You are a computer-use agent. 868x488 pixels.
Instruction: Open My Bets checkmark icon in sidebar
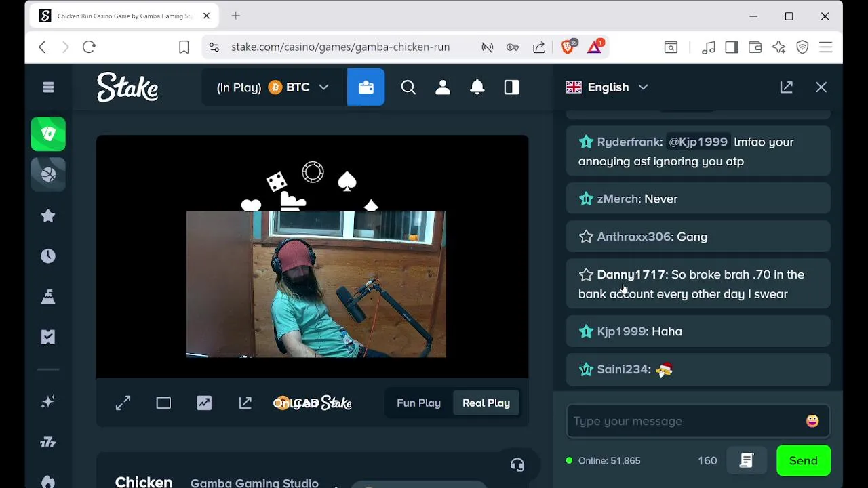tap(48, 337)
